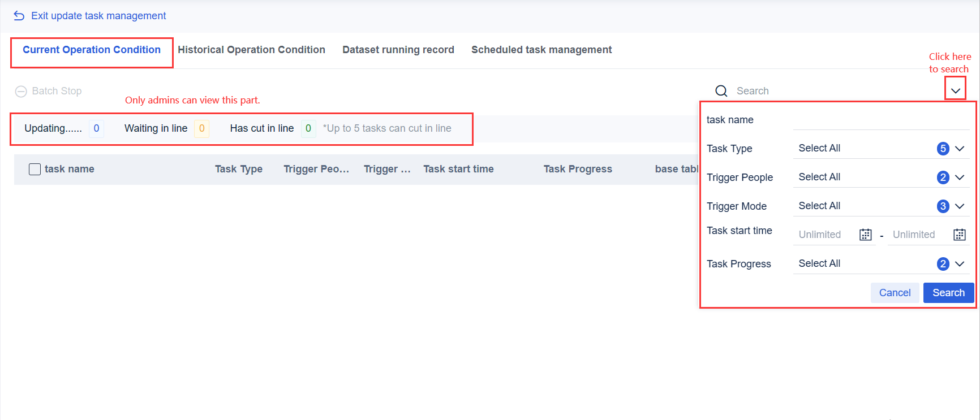The image size is (980, 420).
Task: Click the Updating count badge
Action: click(x=96, y=128)
